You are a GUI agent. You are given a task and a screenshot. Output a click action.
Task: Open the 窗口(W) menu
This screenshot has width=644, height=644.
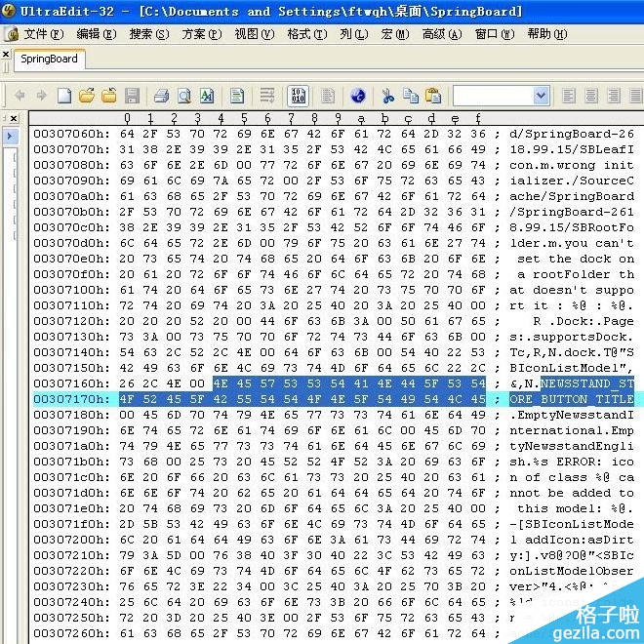tap(495, 34)
